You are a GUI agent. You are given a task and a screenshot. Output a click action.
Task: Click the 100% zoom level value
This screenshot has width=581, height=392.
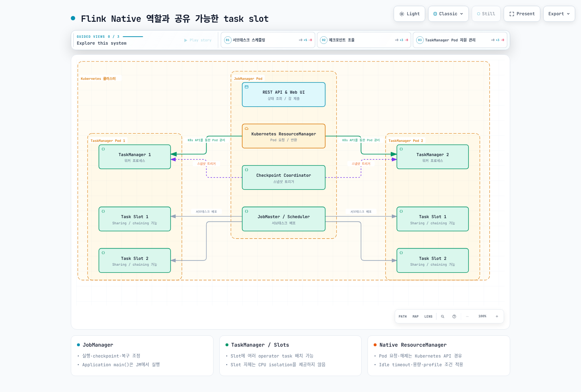point(482,317)
